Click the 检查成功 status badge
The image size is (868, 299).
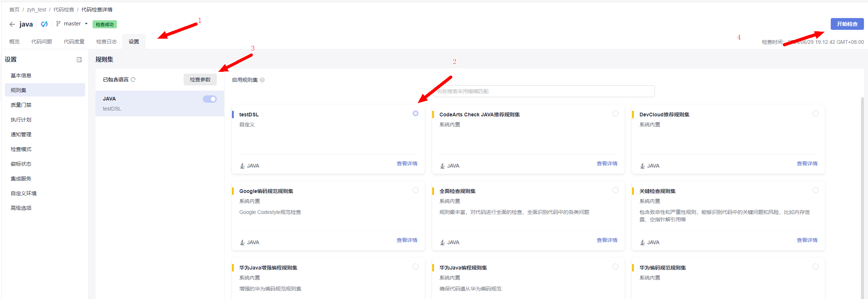(x=105, y=24)
